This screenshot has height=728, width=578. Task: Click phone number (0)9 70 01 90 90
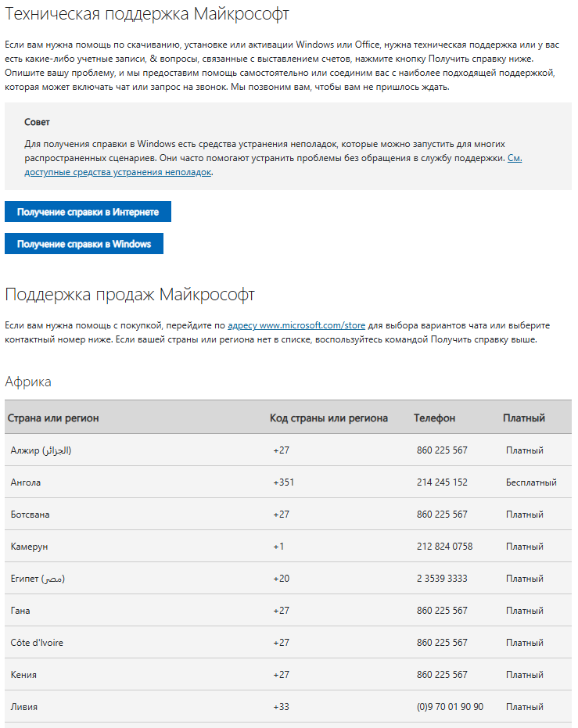tap(450, 706)
